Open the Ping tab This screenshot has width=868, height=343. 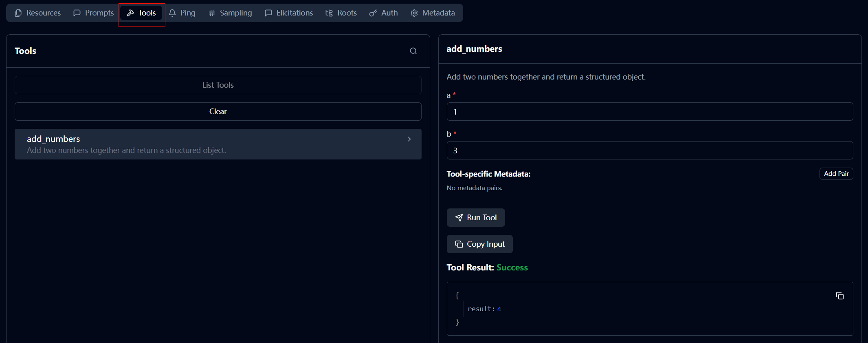[182, 13]
